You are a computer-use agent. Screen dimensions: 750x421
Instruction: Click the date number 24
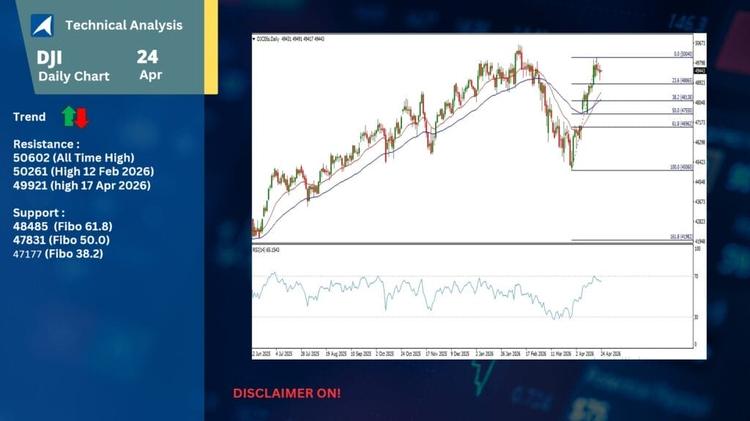click(148, 57)
